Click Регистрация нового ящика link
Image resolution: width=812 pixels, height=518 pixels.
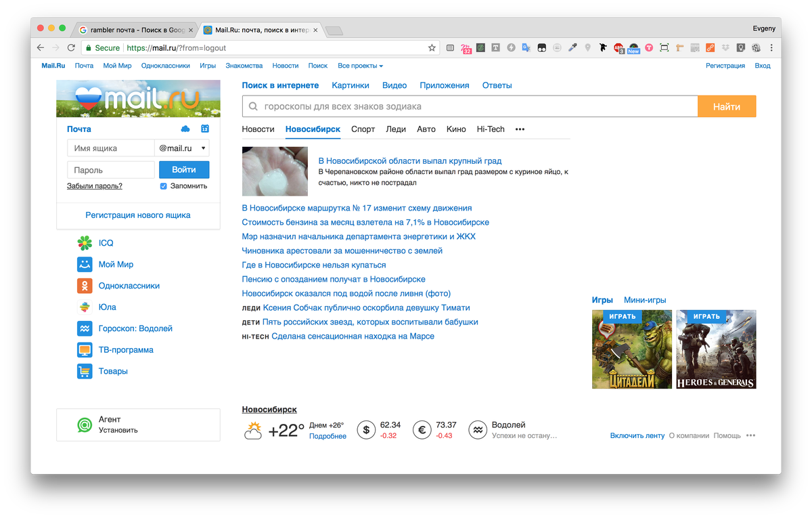click(x=138, y=215)
